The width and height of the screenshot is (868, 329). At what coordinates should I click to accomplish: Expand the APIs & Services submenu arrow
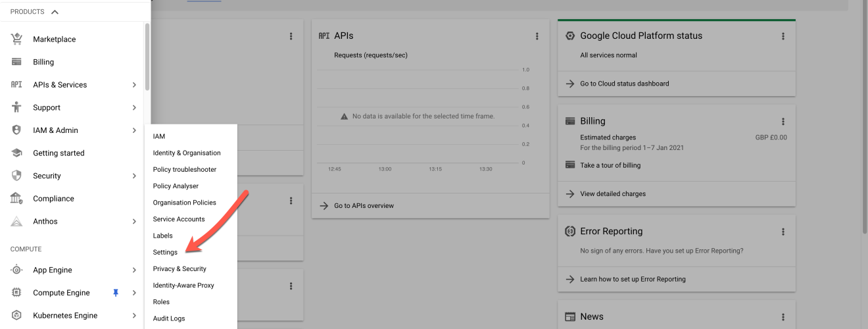pos(134,85)
